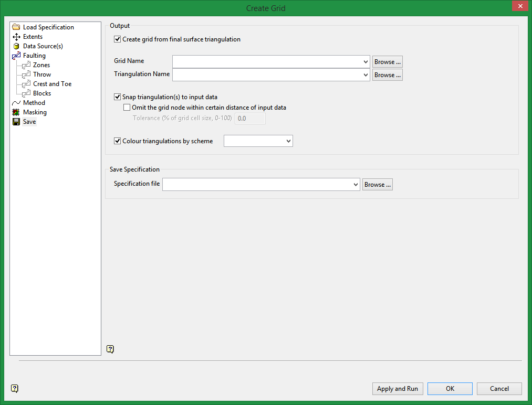The image size is (532, 405).
Task: Select Crest and Toe tree item
Action: coord(52,84)
